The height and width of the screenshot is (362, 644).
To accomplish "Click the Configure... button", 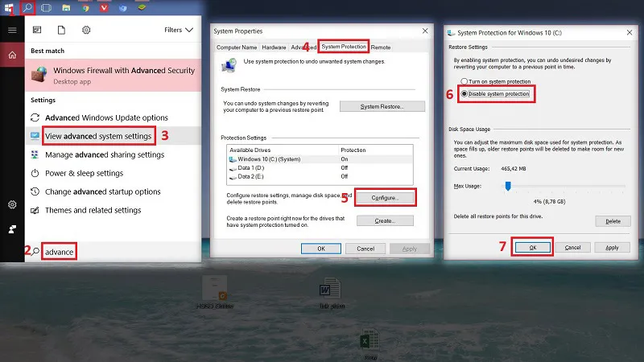I will 384,197.
